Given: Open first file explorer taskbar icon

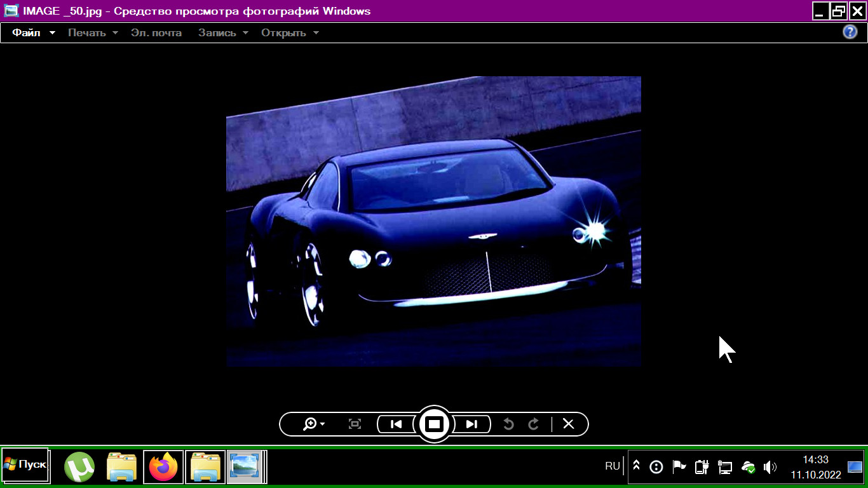Looking at the screenshot, I should 121,468.
